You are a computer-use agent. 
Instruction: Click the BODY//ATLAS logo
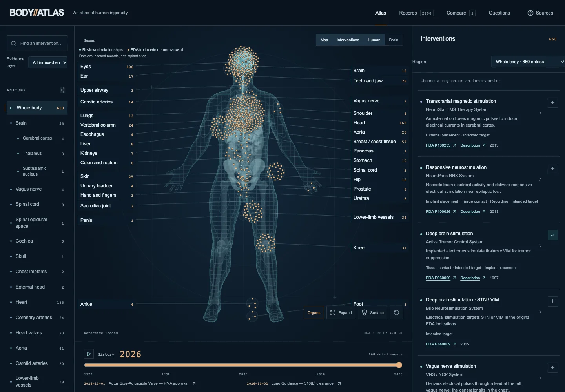[x=37, y=13]
